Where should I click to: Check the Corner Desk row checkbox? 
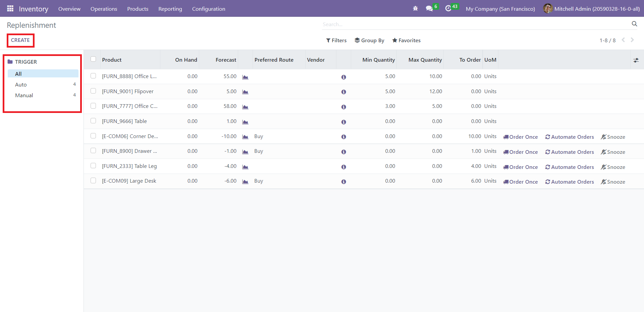pyautogui.click(x=93, y=136)
